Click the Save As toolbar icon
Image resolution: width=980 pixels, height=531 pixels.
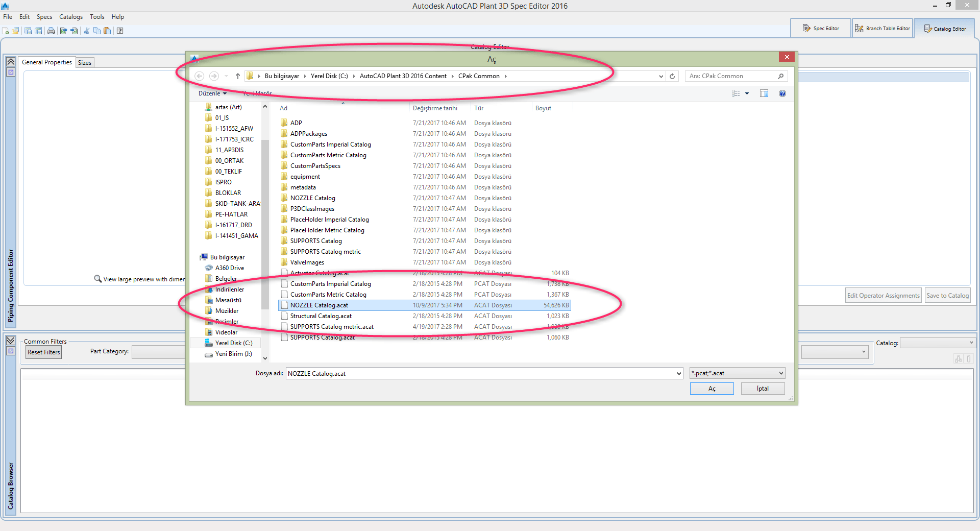click(x=38, y=31)
